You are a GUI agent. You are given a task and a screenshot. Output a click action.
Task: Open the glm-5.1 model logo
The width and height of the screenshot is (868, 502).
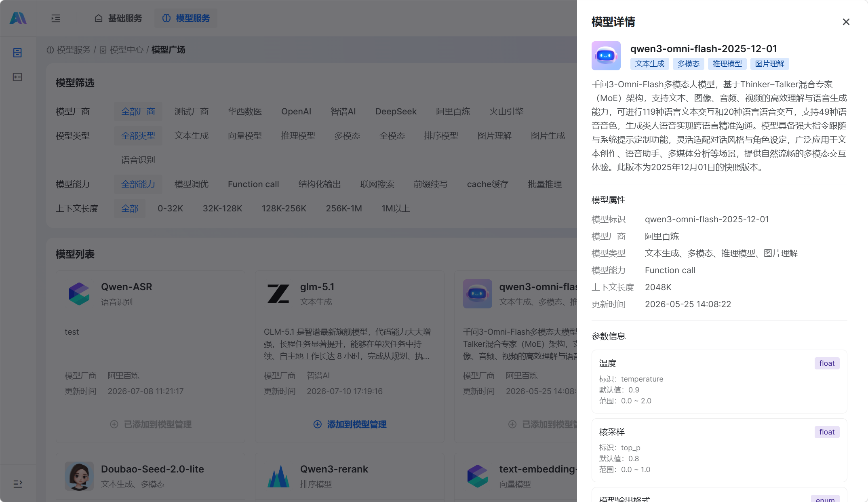point(278,294)
